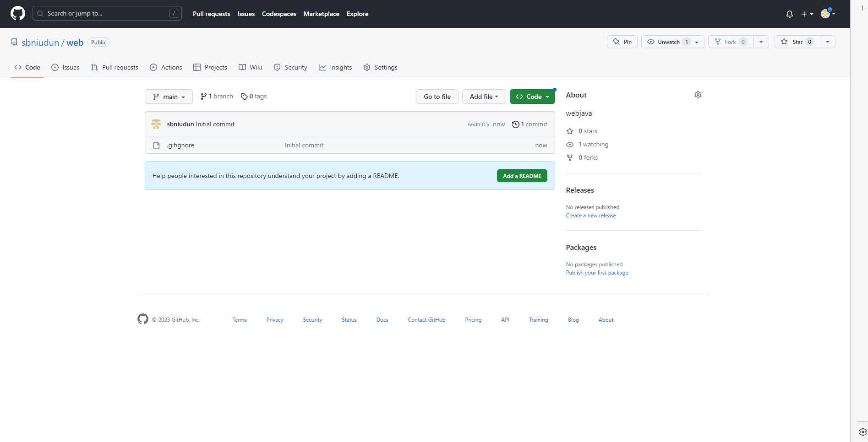This screenshot has height=442, width=868.
Task: Click the footer GitHub logo
Action: (143, 319)
